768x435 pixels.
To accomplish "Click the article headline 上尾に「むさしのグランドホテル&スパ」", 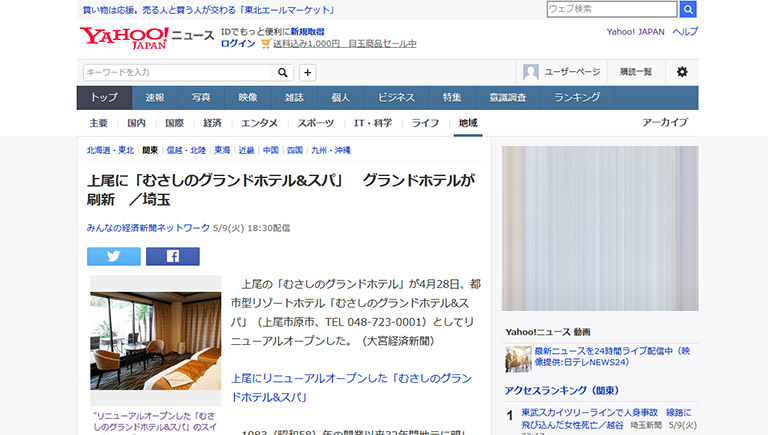I will point(281,190).
